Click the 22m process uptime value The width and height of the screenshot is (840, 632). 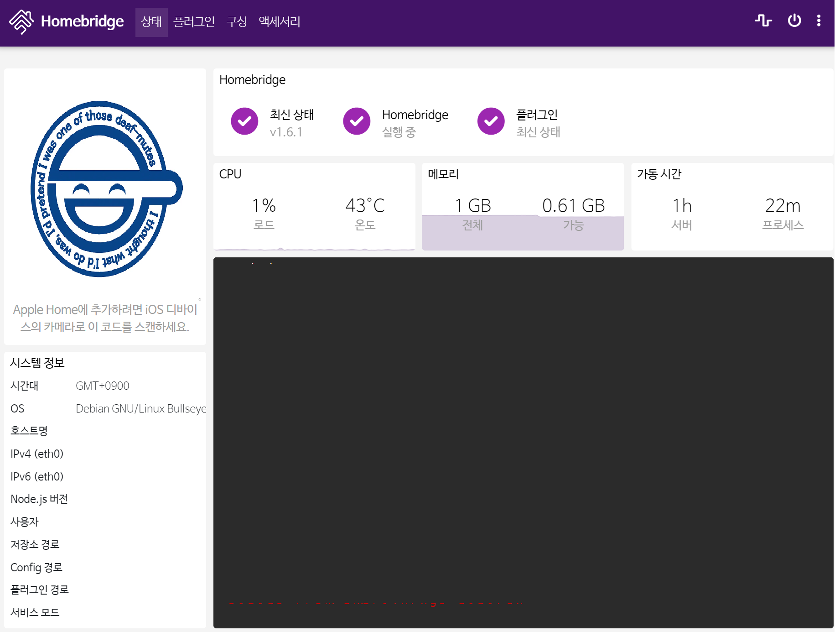click(x=783, y=206)
